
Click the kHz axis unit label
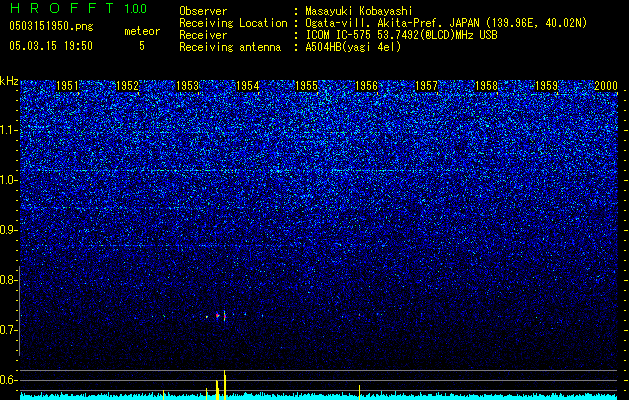pos(9,81)
